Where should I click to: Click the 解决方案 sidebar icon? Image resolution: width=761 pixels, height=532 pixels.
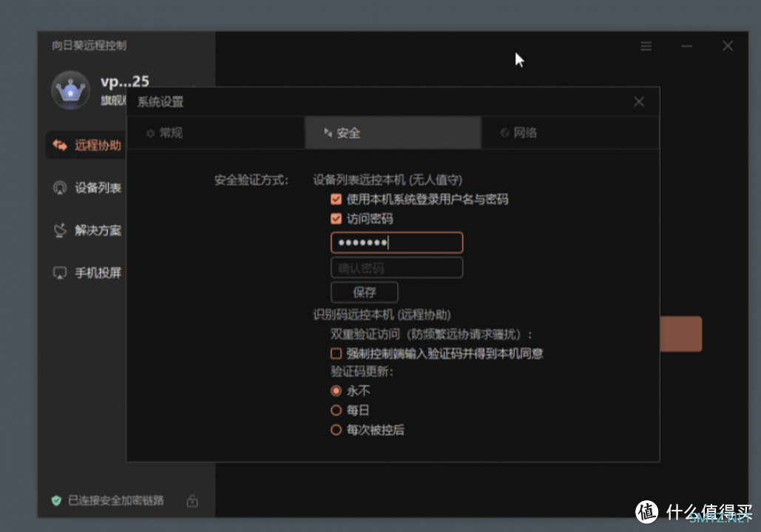pos(60,231)
